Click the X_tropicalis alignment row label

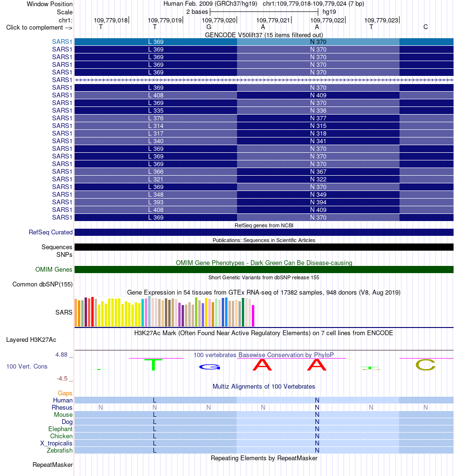point(56,443)
